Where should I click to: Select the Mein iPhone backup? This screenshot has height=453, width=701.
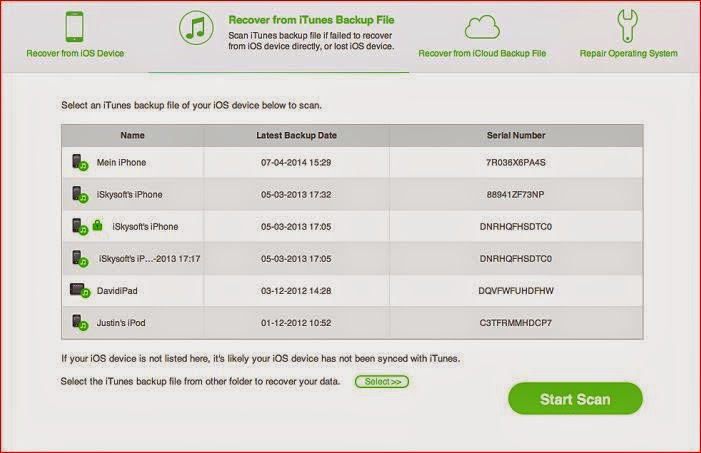click(x=352, y=162)
